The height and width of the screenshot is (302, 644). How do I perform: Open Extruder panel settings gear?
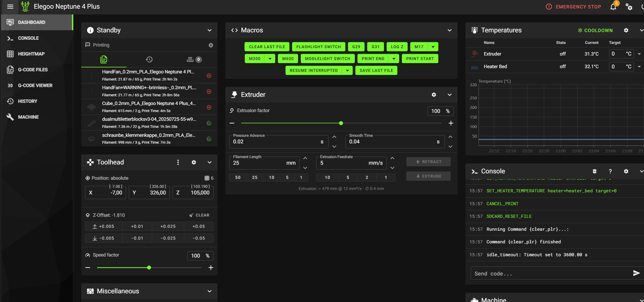point(434,95)
